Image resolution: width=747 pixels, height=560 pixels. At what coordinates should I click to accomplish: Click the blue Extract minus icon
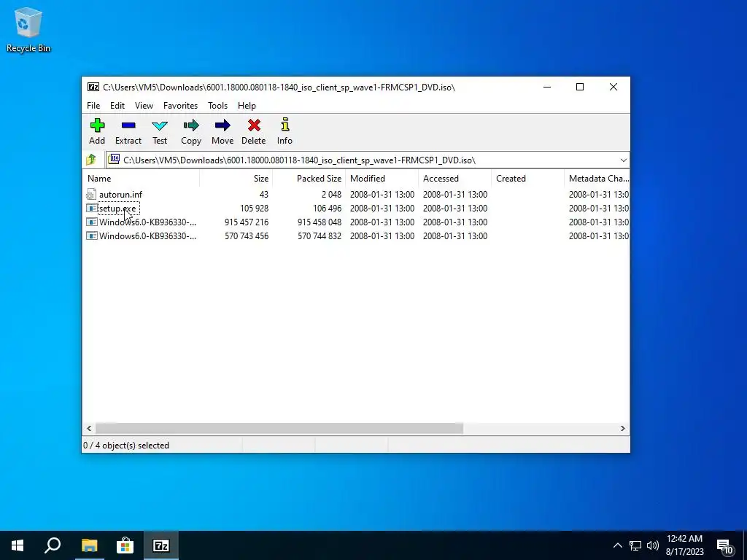128,125
